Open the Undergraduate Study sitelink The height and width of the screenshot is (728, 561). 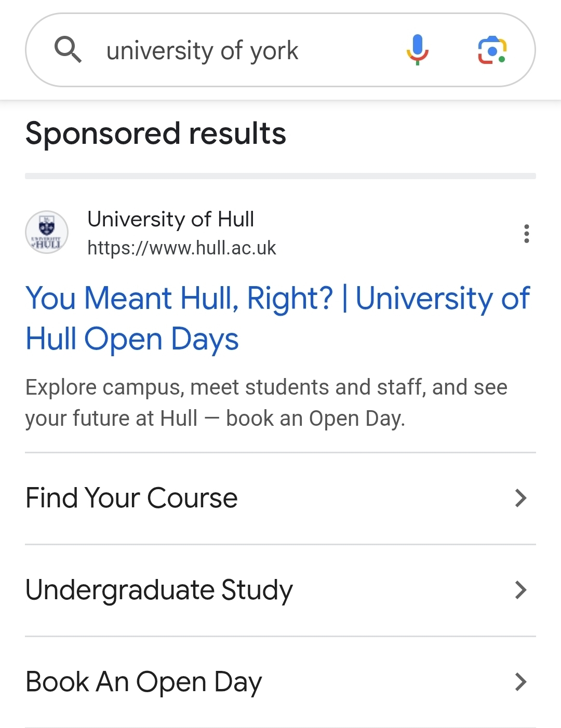(x=159, y=590)
